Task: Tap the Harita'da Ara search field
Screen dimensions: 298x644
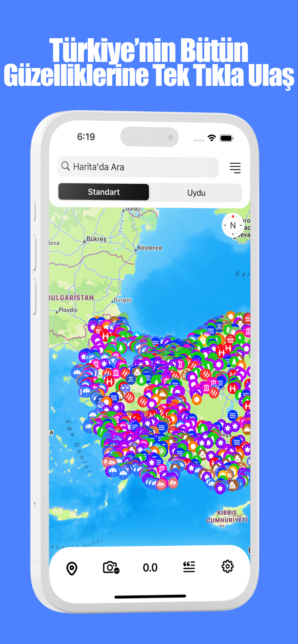Action: coord(138,167)
